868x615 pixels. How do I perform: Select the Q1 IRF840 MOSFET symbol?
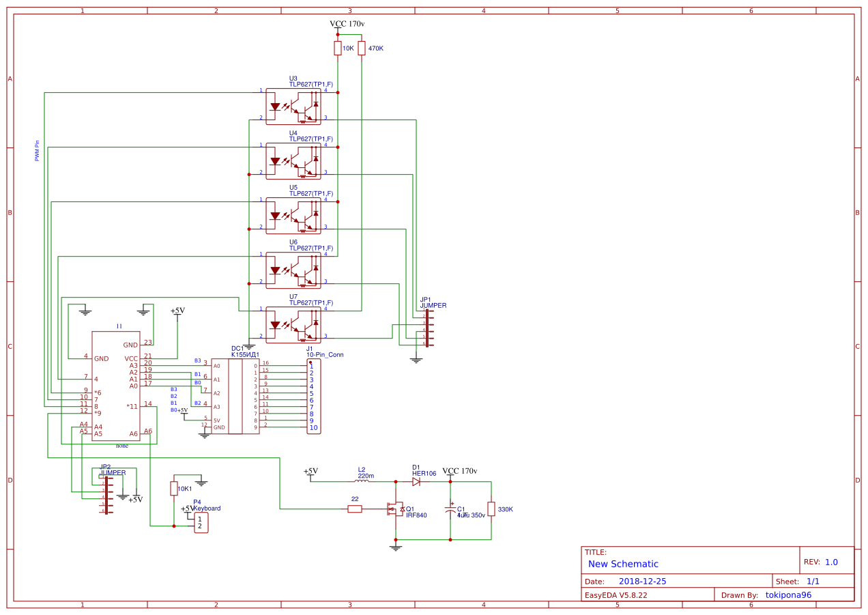coord(395,509)
